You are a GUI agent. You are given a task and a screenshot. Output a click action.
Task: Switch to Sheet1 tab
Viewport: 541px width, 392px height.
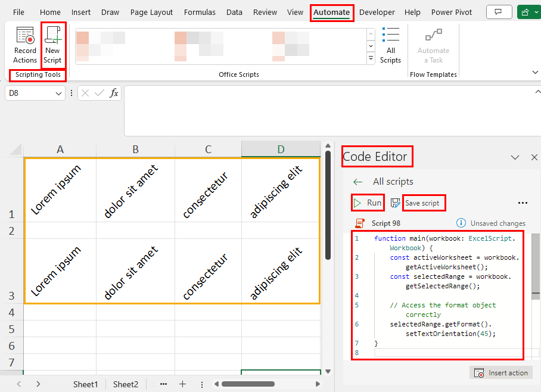[85, 384]
